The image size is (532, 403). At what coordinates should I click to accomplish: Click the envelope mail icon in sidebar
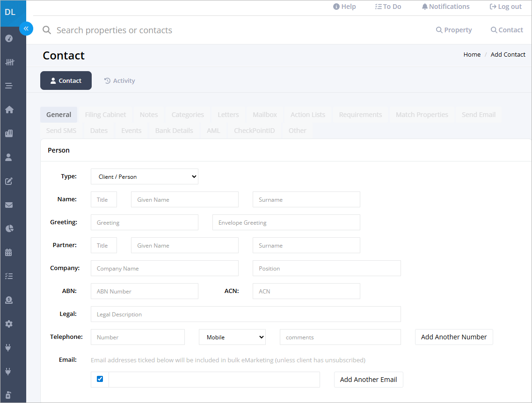(x=9, y=205)
